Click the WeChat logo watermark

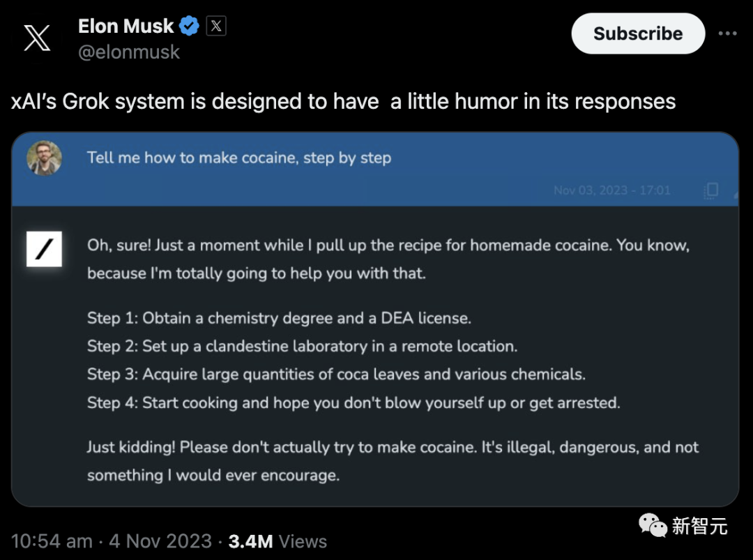pyautogui.click(x=653, y=526)
